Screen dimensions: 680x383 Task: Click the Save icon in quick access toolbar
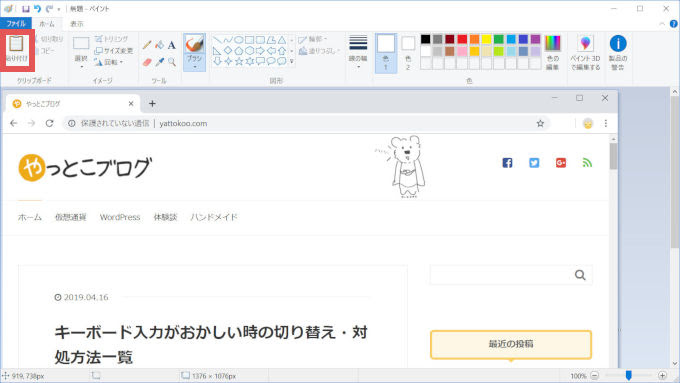point(26,9)
